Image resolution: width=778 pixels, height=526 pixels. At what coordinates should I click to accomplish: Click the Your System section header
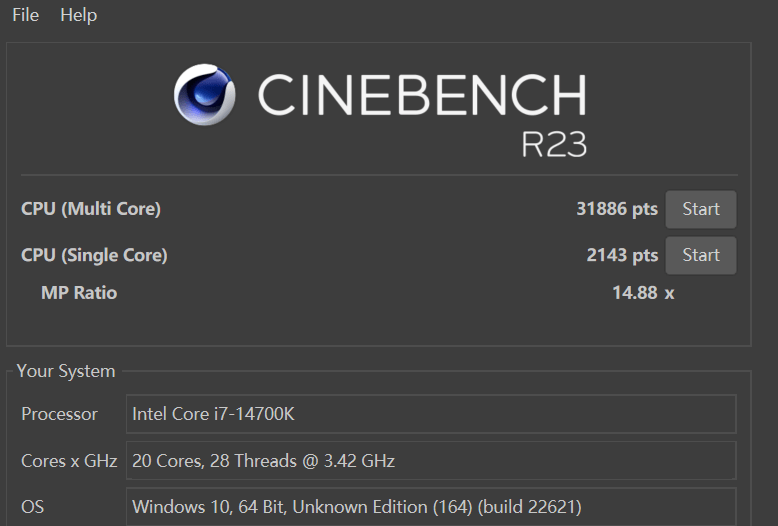(66, 371)
